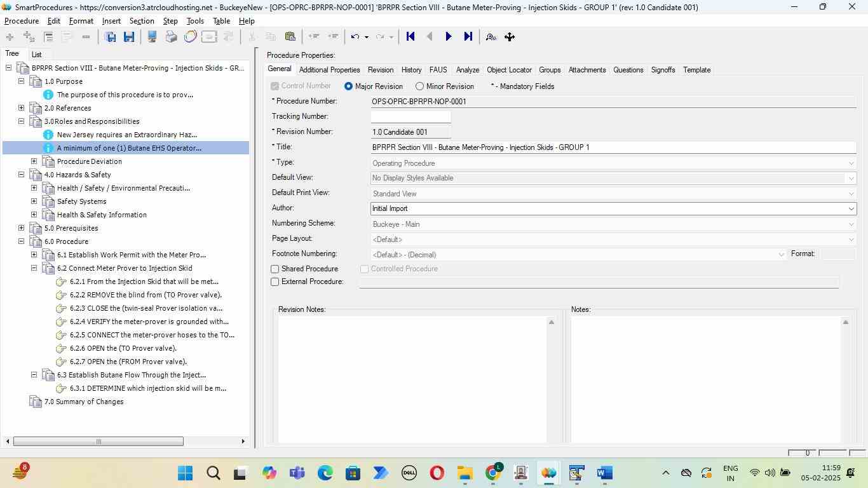The width and height of the screenshot is (868, 488).
Task: Click the print icon in toolbar
Action: pyautogui.click(x=171, y=37)
